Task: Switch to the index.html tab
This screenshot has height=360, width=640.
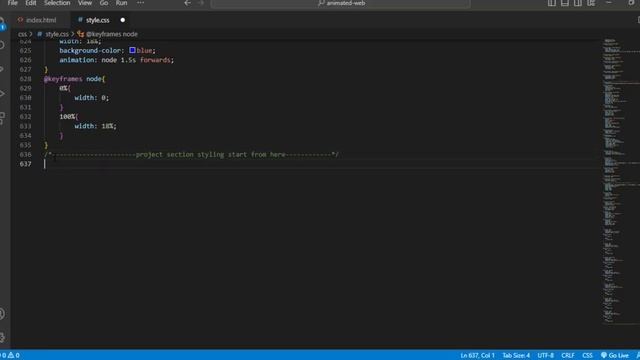Action: coord(41,20)
